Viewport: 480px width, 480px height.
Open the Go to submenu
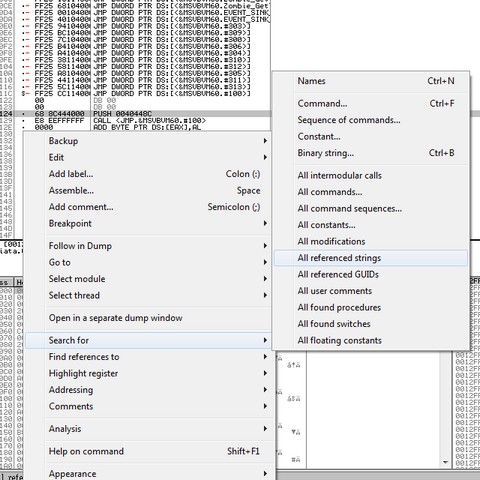(149, 262)
